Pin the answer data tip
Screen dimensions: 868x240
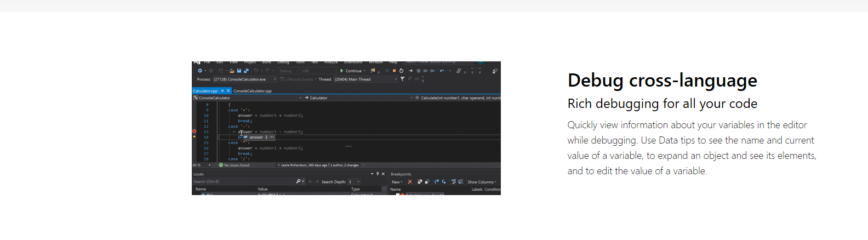pyautogui.click(x=272, y=137)
